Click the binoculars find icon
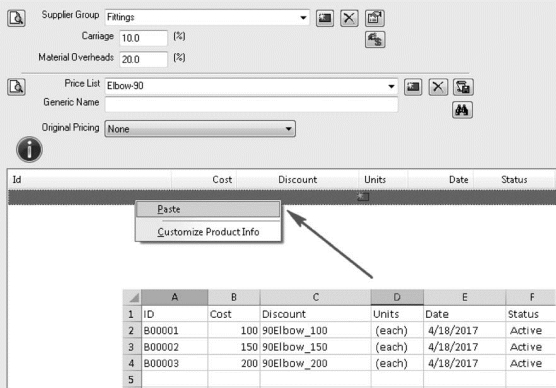The width and height of the screenshot is (556, 388). tap(462, 110)
